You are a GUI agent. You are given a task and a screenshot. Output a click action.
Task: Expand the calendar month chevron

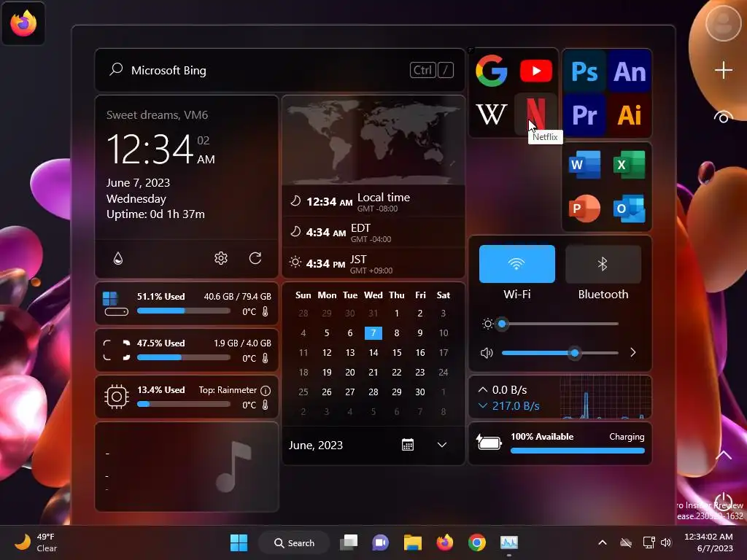tap(442, 445)
